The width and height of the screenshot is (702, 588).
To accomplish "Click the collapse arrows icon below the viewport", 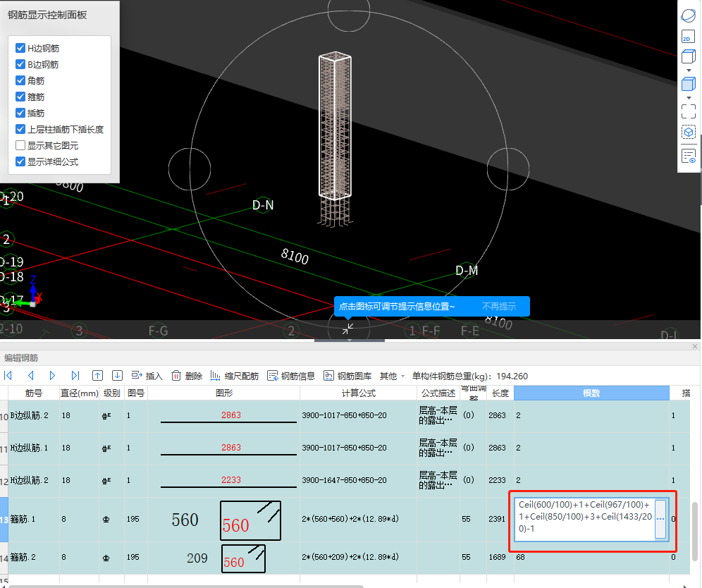I will pyautogui.click(x=348, y=329).
